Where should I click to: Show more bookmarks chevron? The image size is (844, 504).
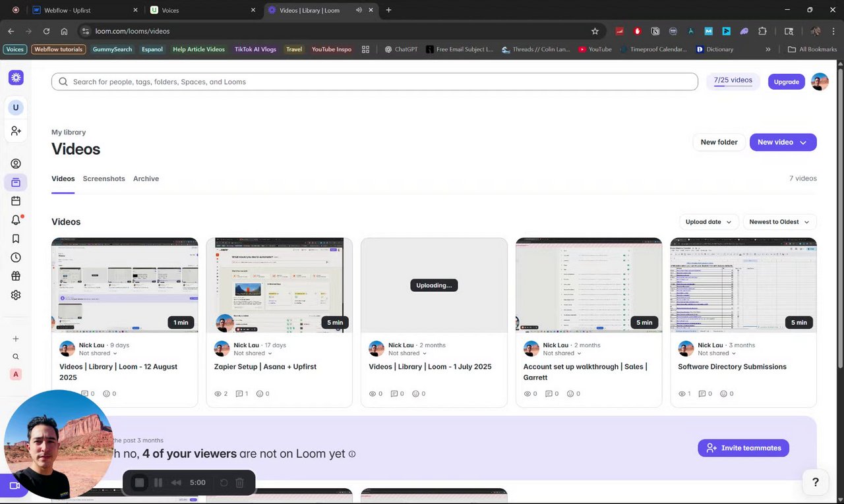(768, 49)
